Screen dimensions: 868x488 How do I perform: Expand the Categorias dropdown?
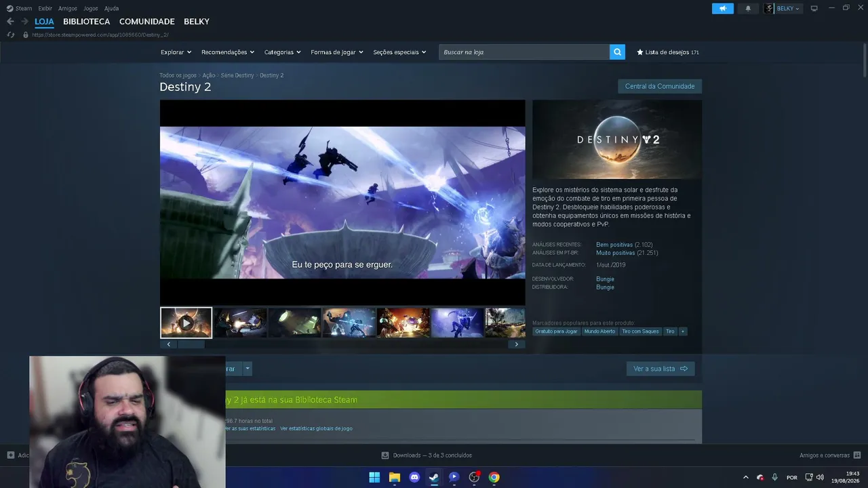283,52
